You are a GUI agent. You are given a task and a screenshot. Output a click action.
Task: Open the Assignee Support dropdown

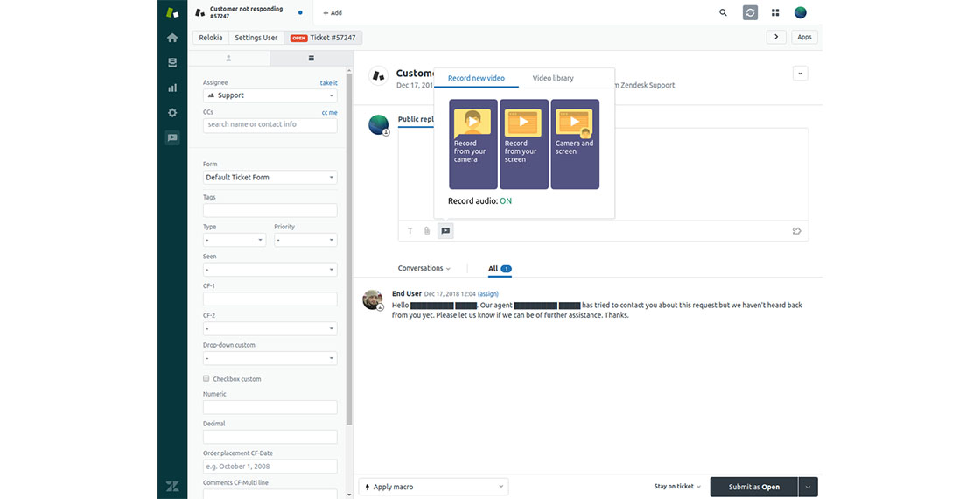270,95
